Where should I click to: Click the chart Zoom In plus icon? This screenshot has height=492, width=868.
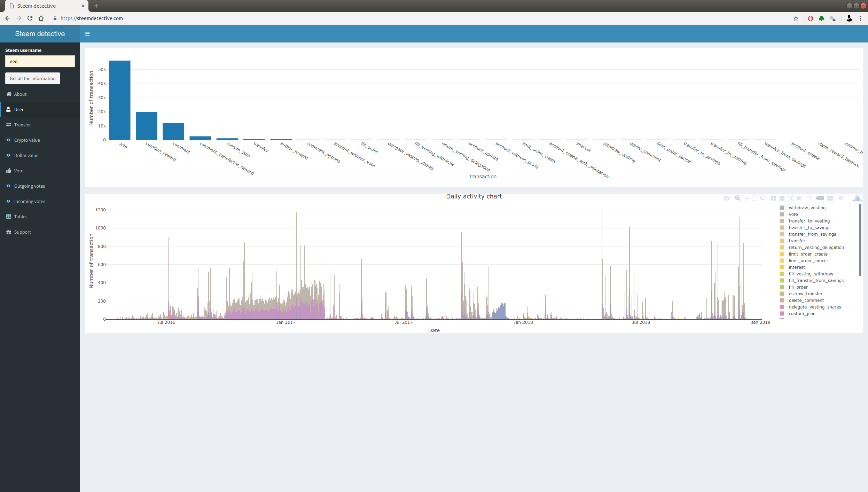(773, 198)
